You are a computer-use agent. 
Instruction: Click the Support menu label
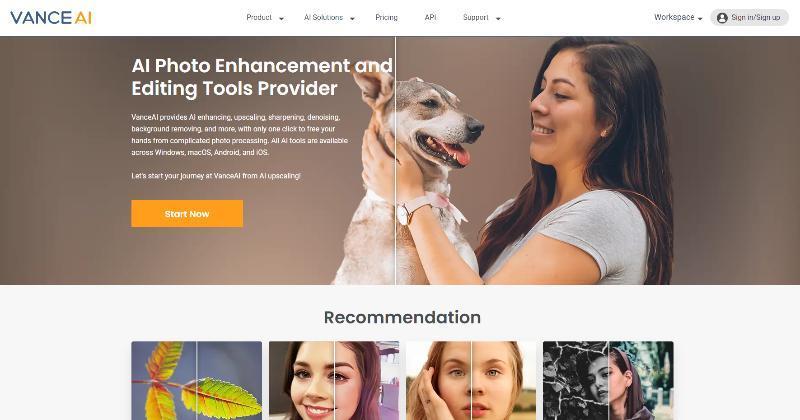pos(476,17)
